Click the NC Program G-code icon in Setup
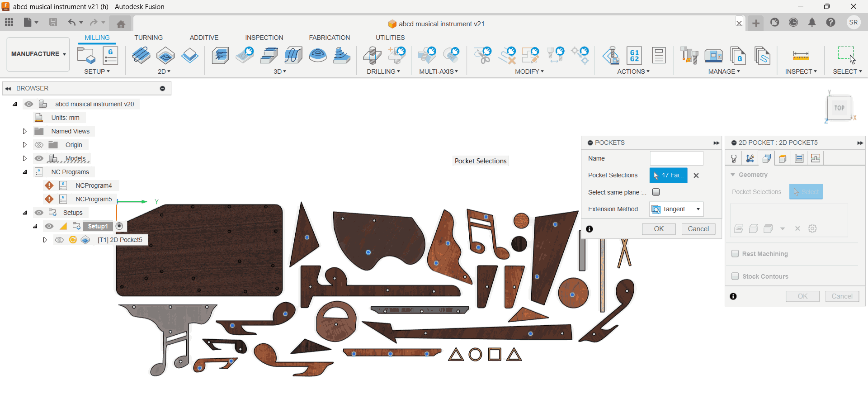Image resolution: width=868 pixels, height=418 pixels. coord(110,56)
